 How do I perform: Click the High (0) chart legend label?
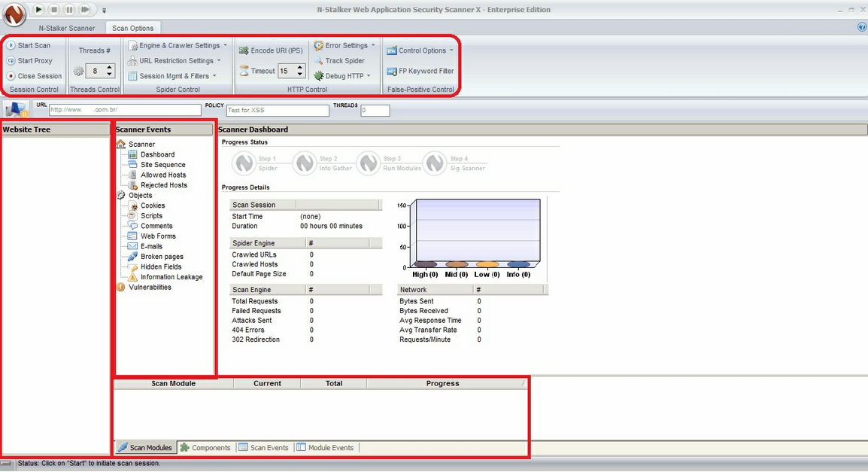[425, 274]
